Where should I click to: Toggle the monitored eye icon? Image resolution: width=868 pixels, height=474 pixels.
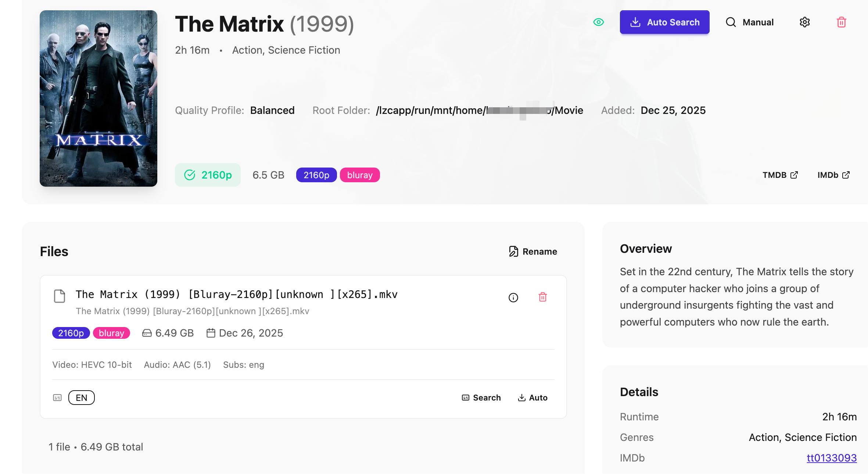coord(599,22)
